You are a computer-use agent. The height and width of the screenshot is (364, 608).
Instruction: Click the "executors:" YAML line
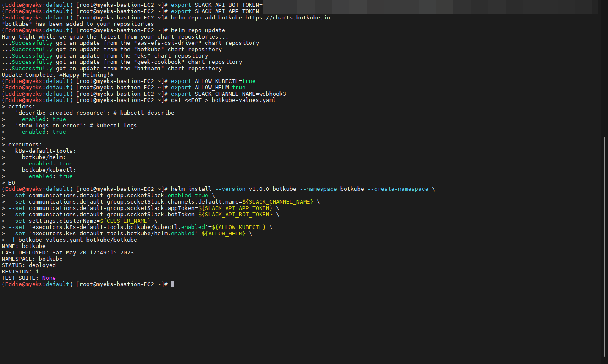tap(25, 145)
